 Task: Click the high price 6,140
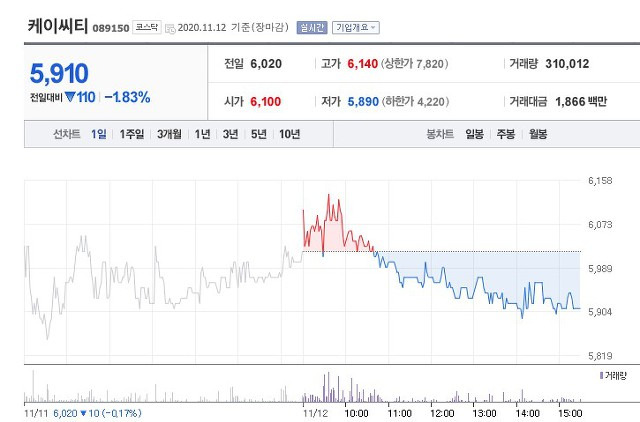(x=362, y=64)
